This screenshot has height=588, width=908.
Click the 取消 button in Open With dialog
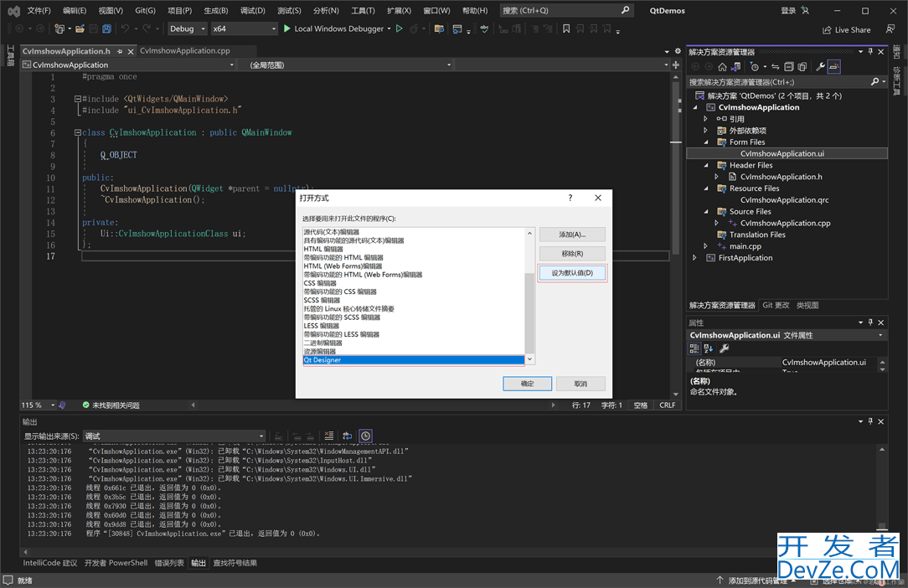pyautogui.click(x=580, y=384)
